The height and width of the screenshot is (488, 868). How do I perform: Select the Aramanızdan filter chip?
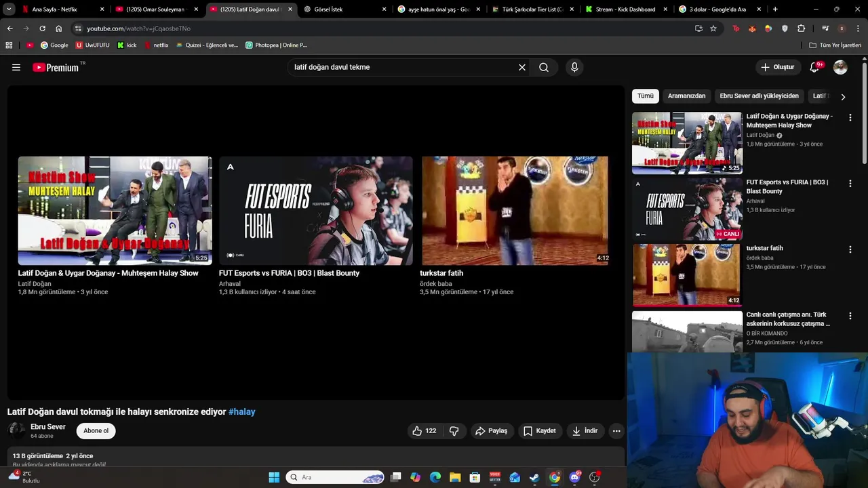686,96
